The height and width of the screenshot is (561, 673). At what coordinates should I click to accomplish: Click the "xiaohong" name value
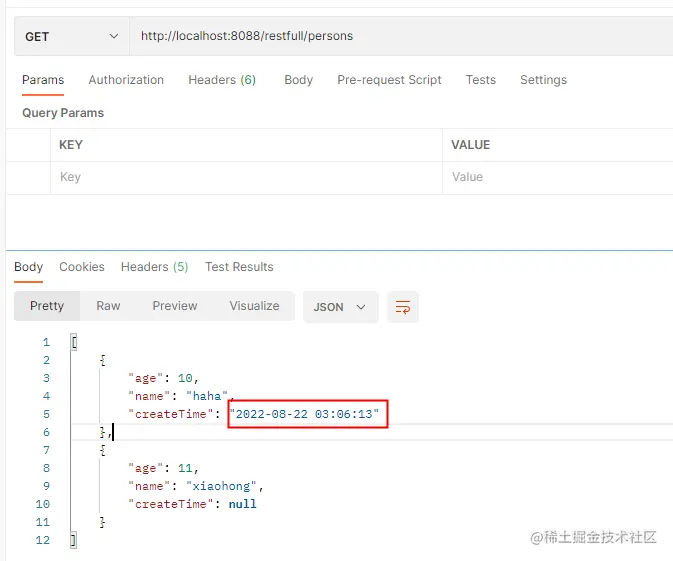(221, 486)
